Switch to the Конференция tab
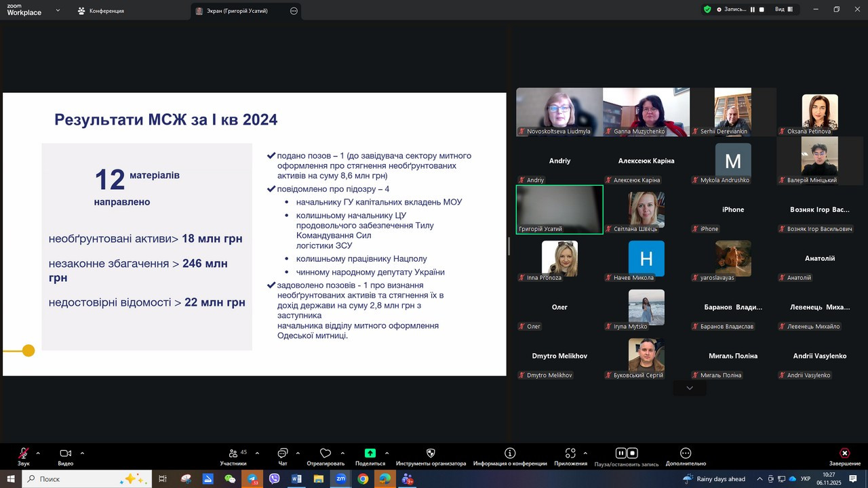868x488 pixels. pos(100,11)
